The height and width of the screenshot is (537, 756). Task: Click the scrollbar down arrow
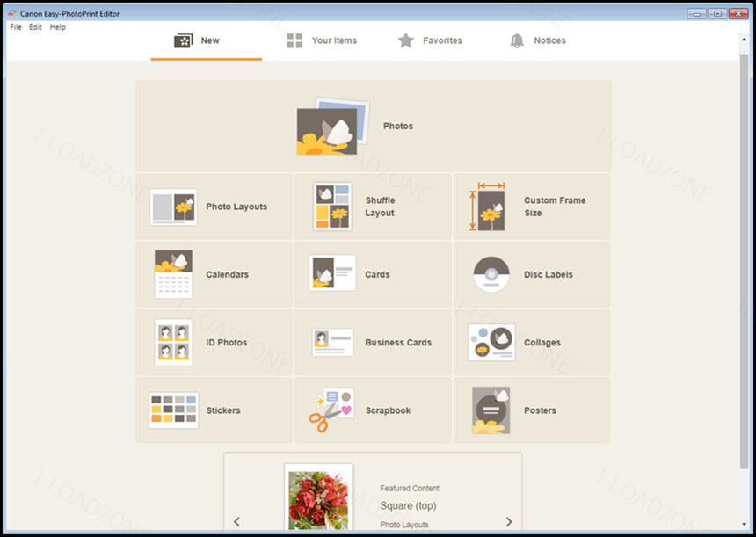pos(745,525)
